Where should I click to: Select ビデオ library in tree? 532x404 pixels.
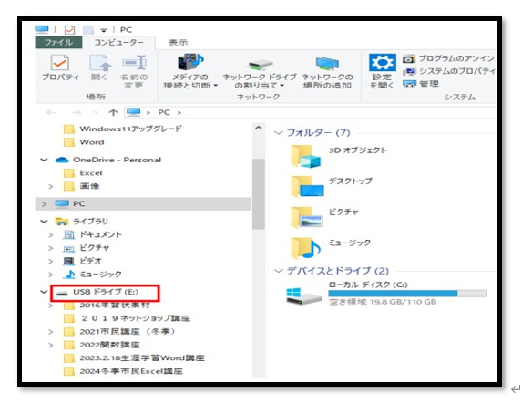(83, 261)
